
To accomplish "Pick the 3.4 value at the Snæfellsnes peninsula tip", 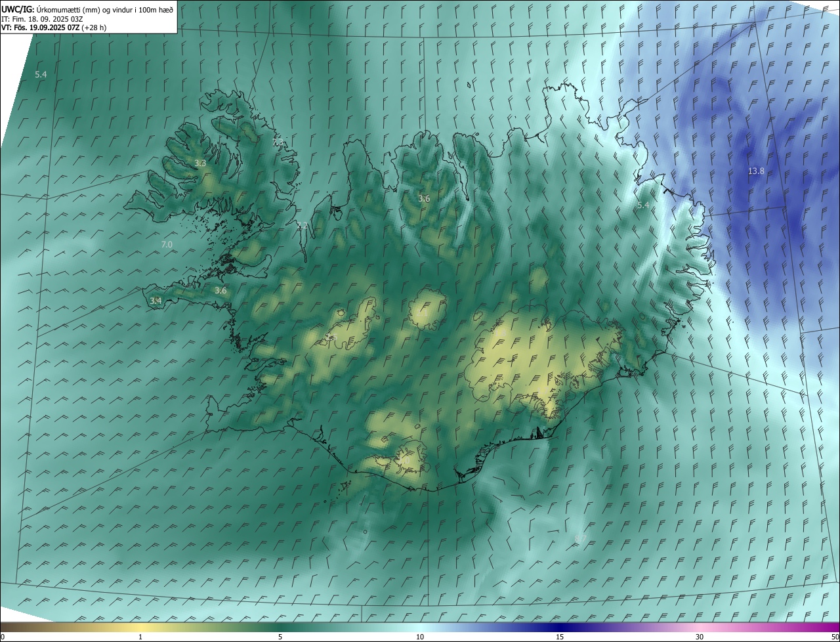I will (x=156, y=301).
